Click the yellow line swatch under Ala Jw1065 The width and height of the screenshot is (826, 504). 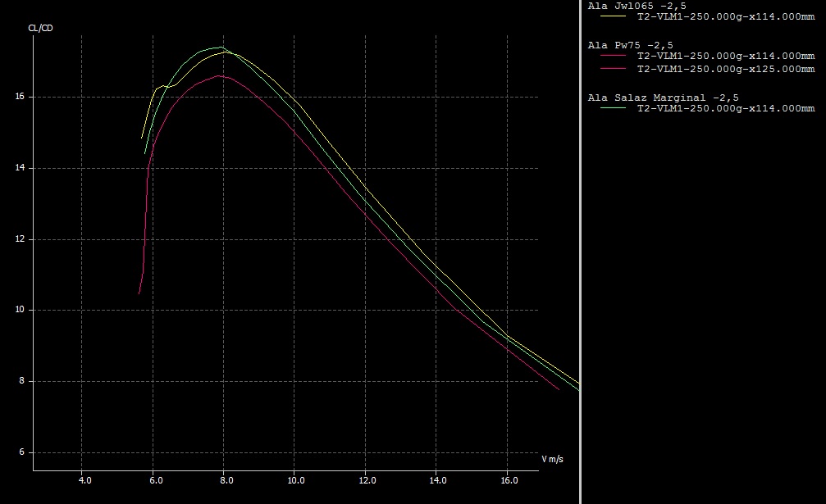pyautogui.click(x=613, y=16)
